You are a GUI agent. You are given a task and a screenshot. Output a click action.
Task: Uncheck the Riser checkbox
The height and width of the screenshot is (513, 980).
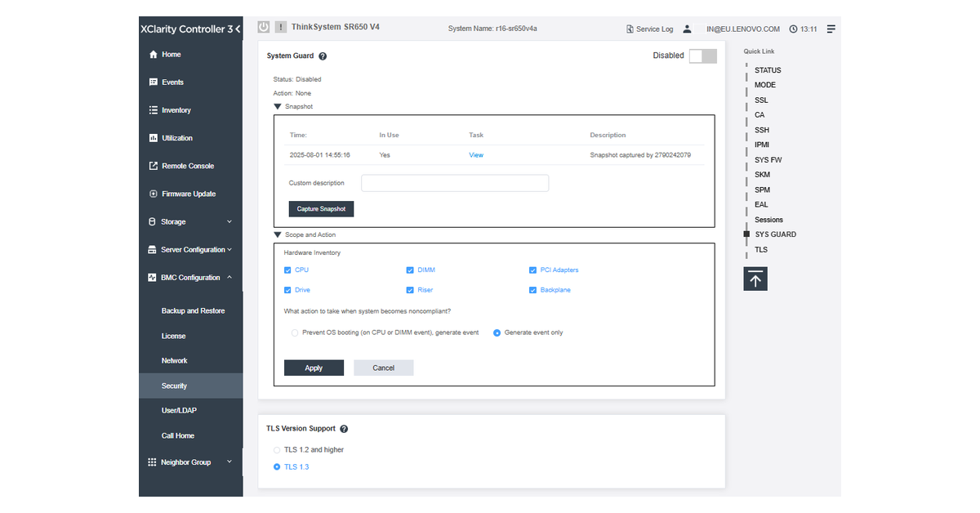point(410,290)
